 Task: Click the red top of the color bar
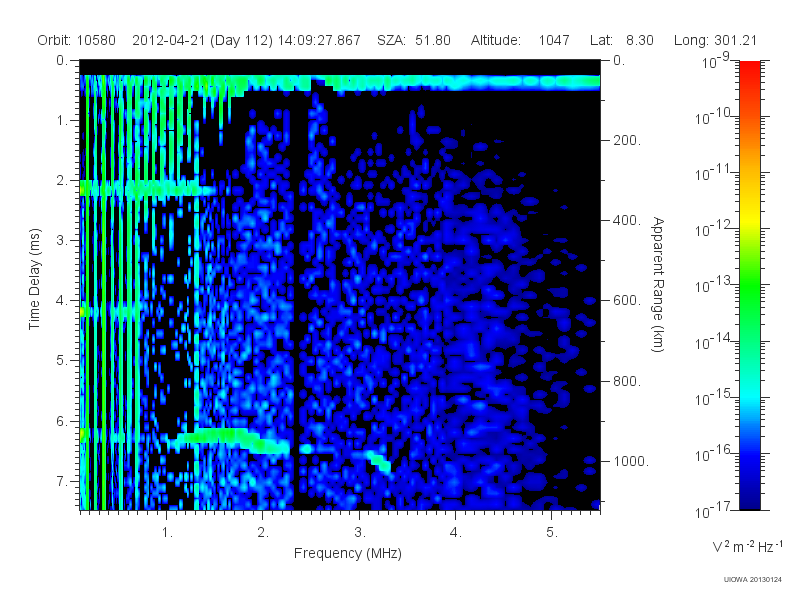pos(749,71)
